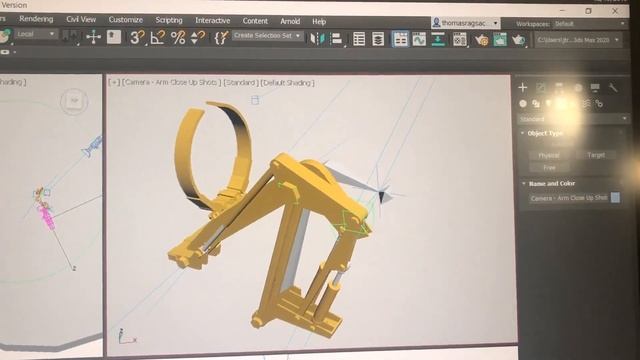The height and width of the screenshot is (360, 640).
Task: Select the yellow ring object in viewport
Action: click(x=212, y=155)
